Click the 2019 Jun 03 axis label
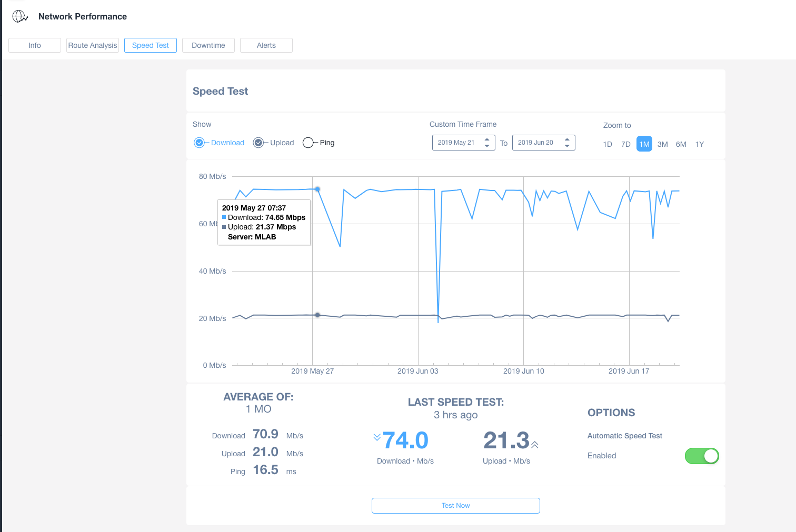Image resolution: width=796 pixels, height=532 pixels. click(418, 371)
